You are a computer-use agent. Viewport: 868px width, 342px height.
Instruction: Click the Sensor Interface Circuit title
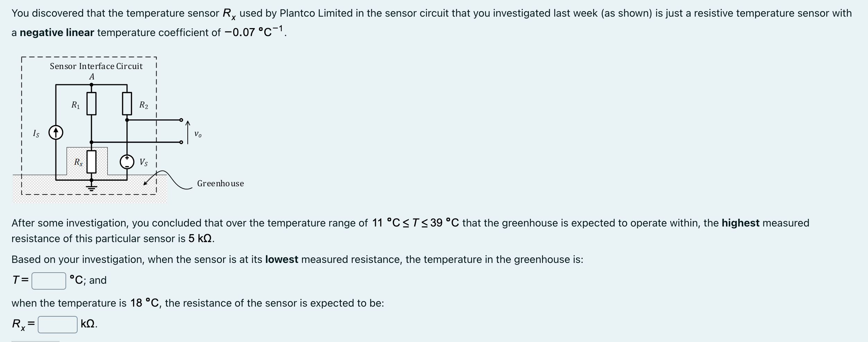coord(96,66)
